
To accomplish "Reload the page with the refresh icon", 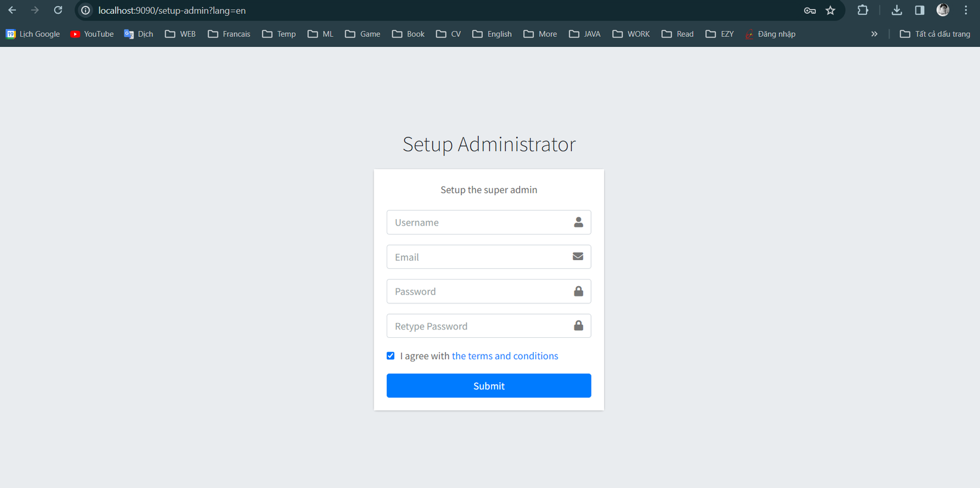I will [58, 10].
